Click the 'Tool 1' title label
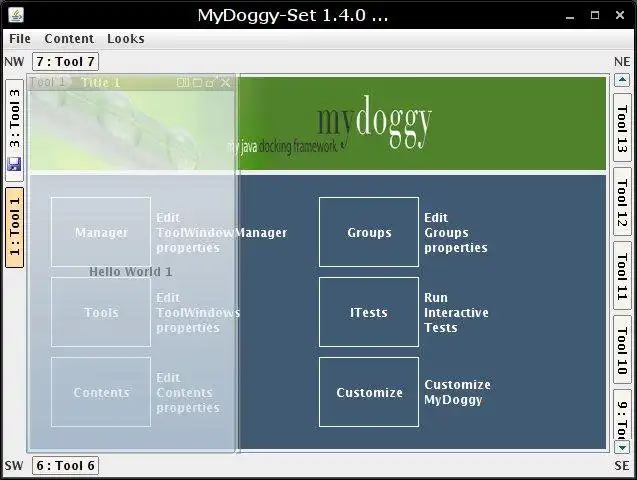 [48, 82]
